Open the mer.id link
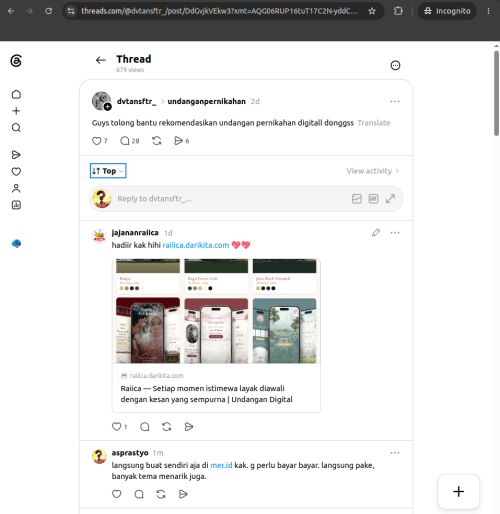Viewport: 500px width, 514px height. coord(221,465)
